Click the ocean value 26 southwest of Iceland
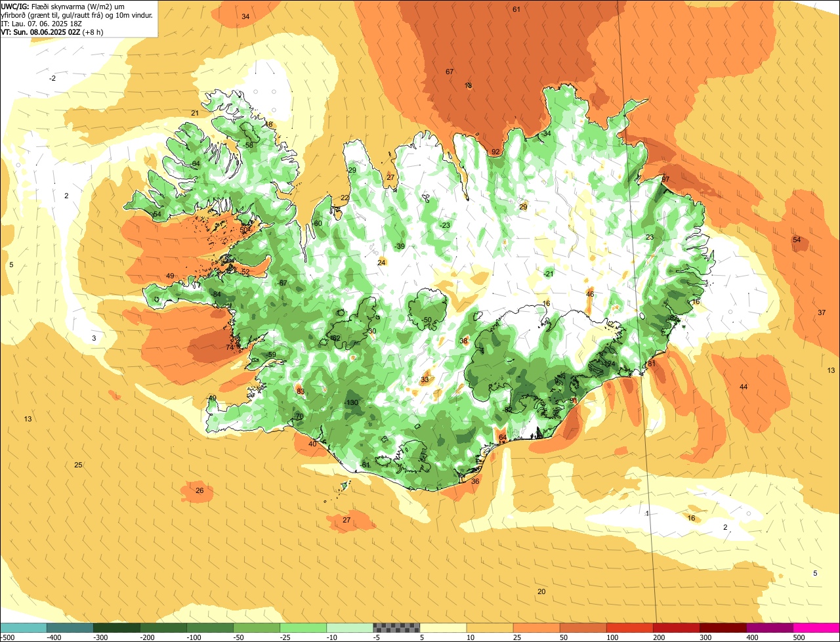Viewport: 840px width, 642px height. [x=199, y=490]
